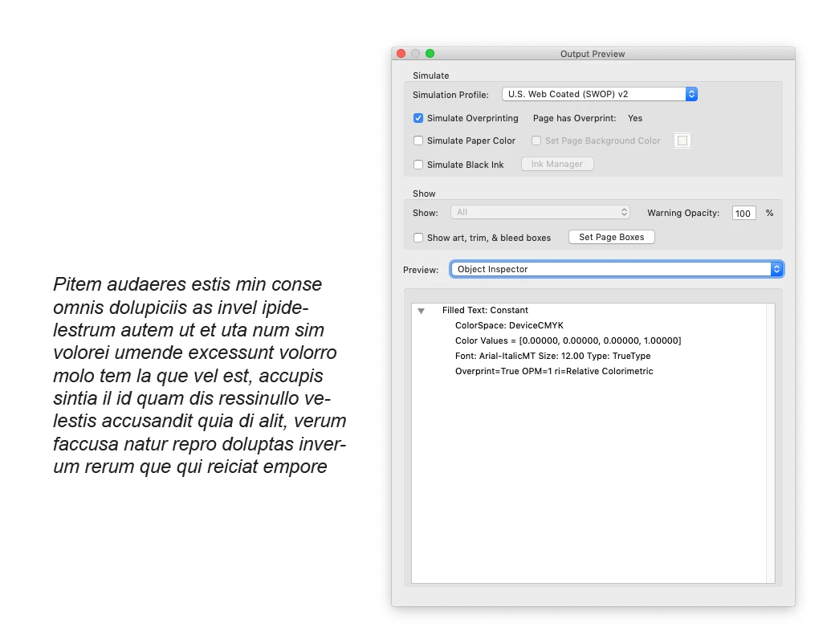Click the Set Page Boxes button
827x644 pixels.
[x=611, y=238]
